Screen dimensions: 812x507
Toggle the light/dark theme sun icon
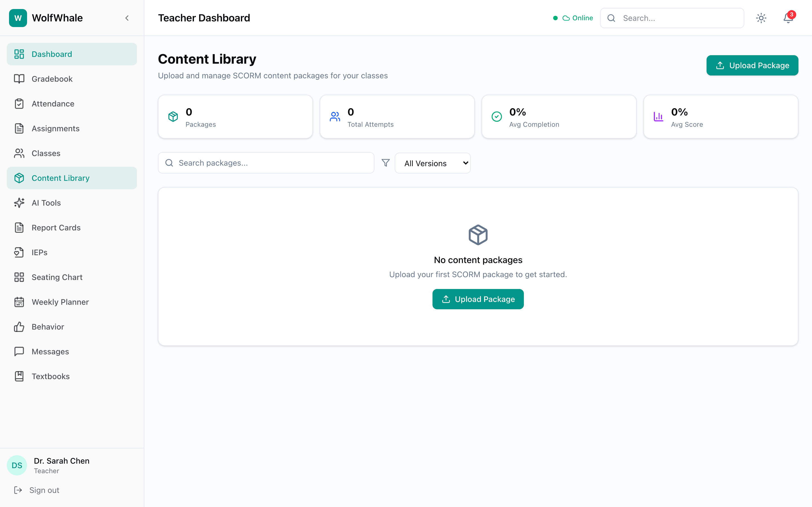pyautogui.click(x=761, y=18)
